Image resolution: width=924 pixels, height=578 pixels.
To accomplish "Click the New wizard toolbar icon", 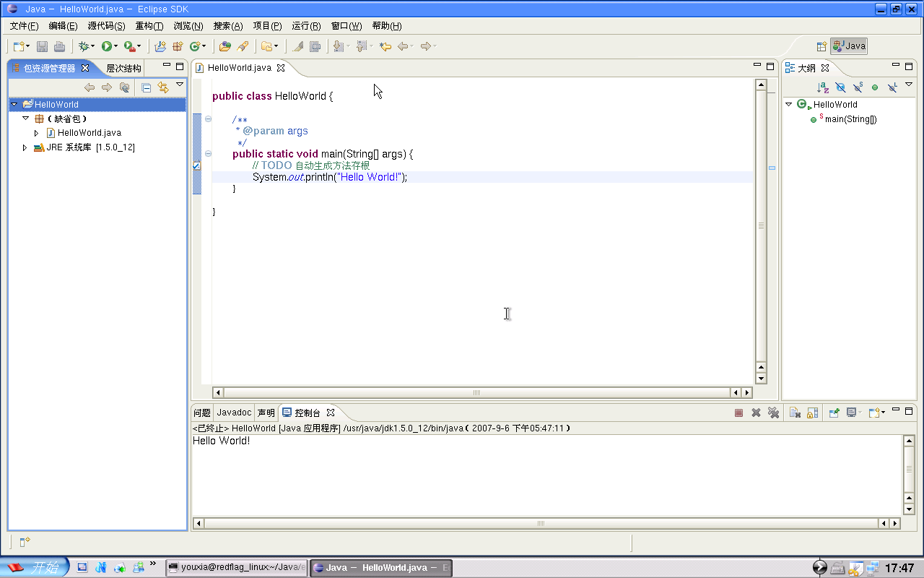I will tap(19, 46).
